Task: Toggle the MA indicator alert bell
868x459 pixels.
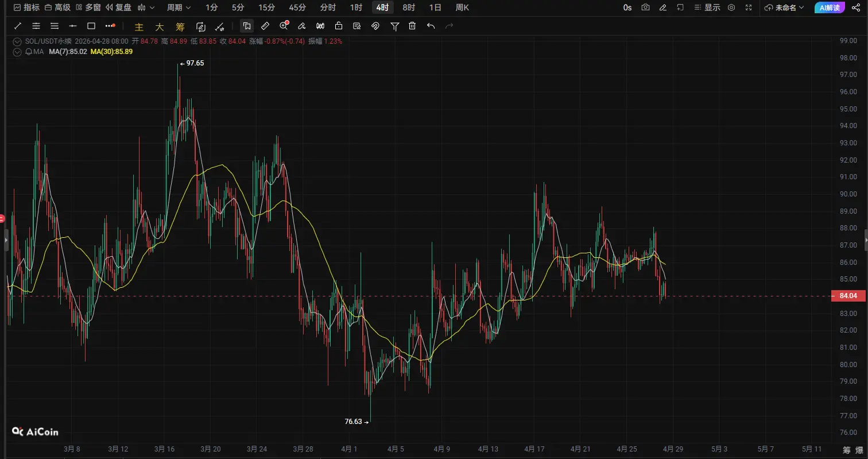Action: (x=29, y=52)
